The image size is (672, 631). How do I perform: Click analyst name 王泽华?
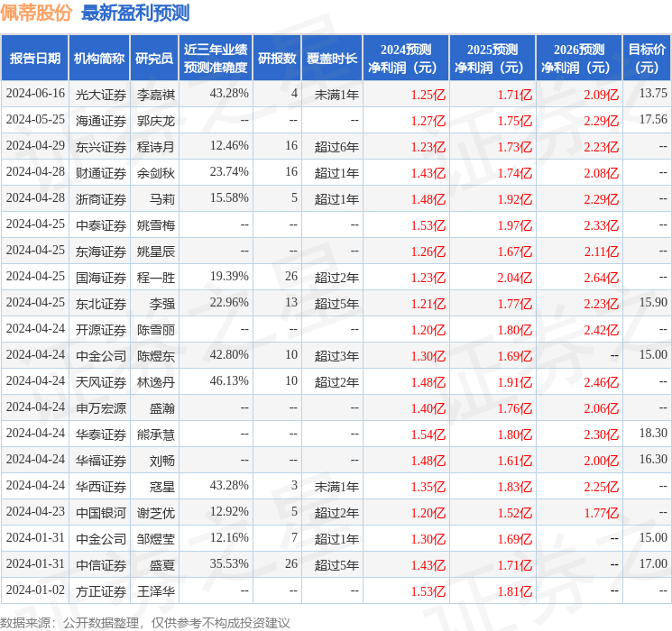click(x=156, y=590)
